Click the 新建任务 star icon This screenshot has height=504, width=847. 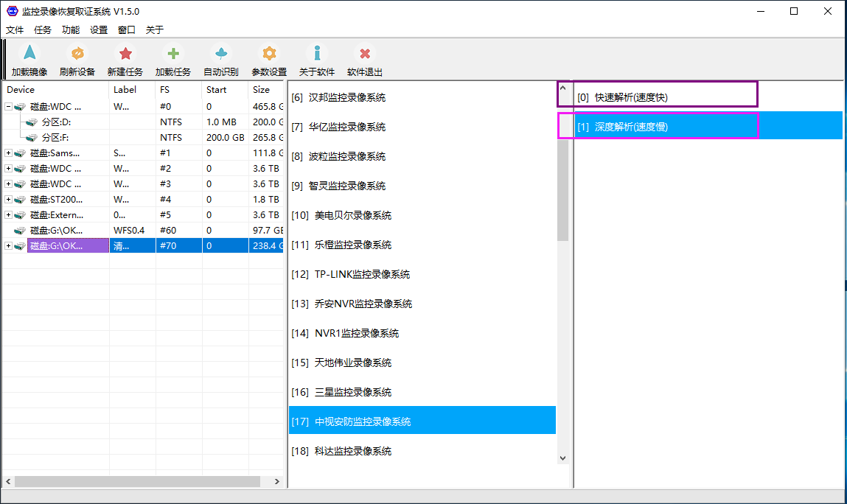[125, 54]
